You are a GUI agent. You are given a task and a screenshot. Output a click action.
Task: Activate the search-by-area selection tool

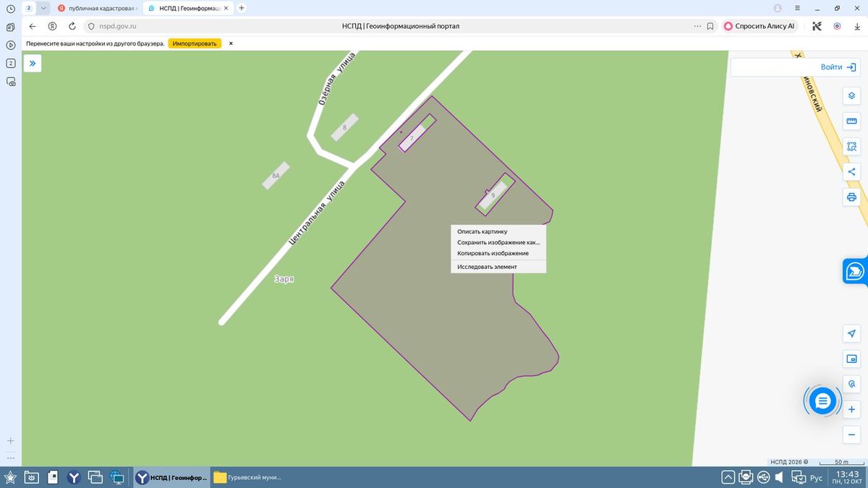(851, 146)
